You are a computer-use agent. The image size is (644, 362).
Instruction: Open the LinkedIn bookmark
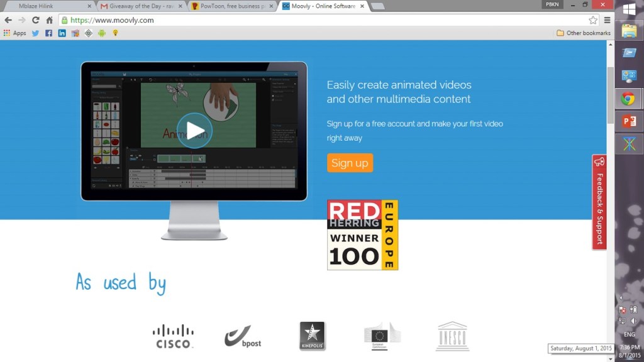click(x=62, y=33)
